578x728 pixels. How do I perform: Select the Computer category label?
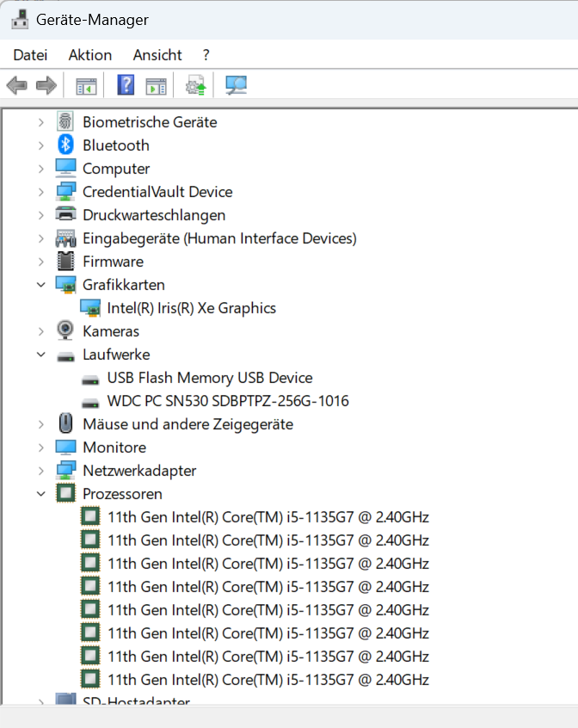(116, 169)
